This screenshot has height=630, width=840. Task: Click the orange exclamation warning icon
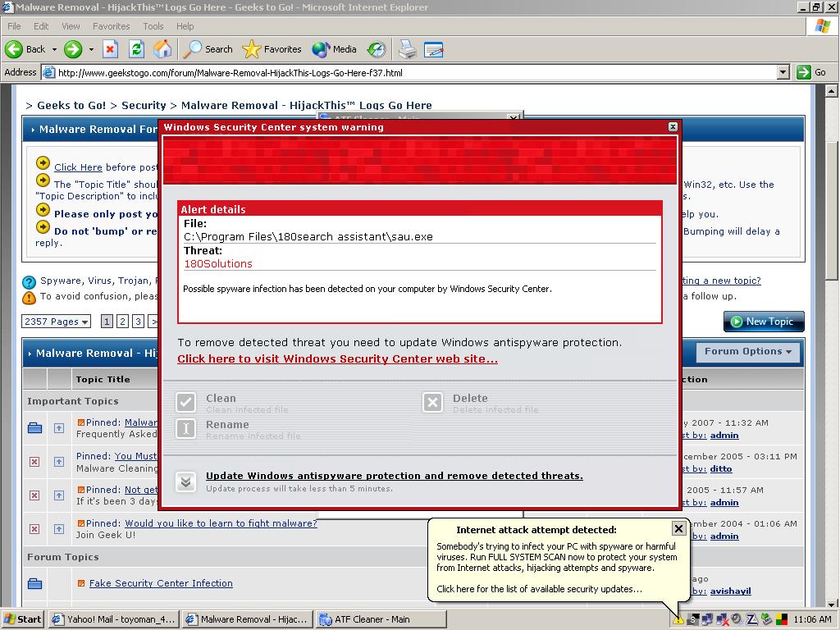(x=29, y=298)
